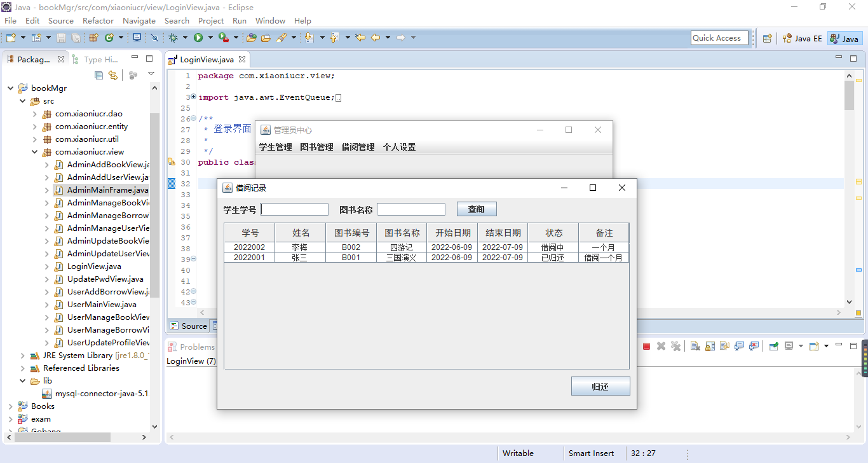Open the Window menu

270,20
